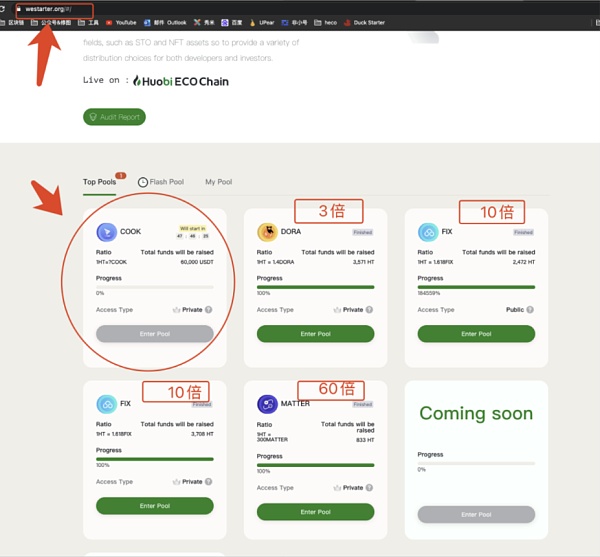Switch to the My Pool tab
Viewport: 600px width, 557px height.
click(x=218, y=182)
